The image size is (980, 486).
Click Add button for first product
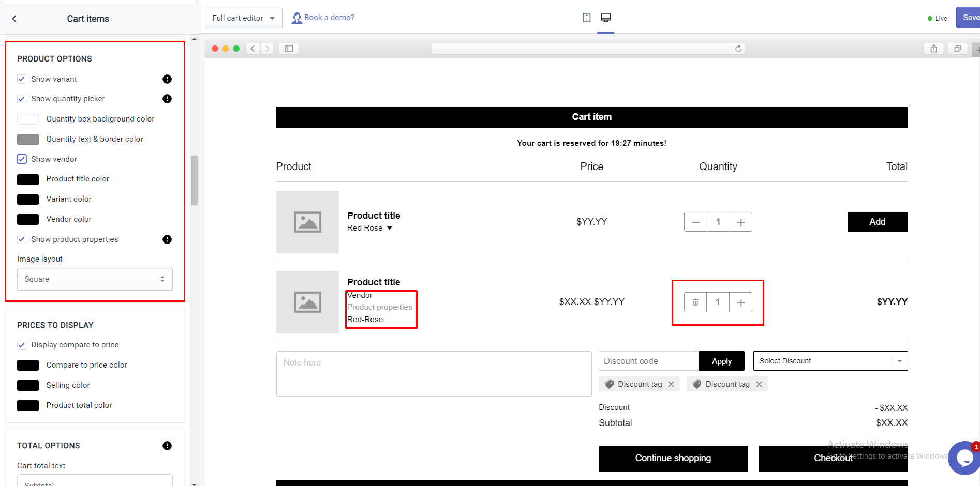[x=878, y=222]
